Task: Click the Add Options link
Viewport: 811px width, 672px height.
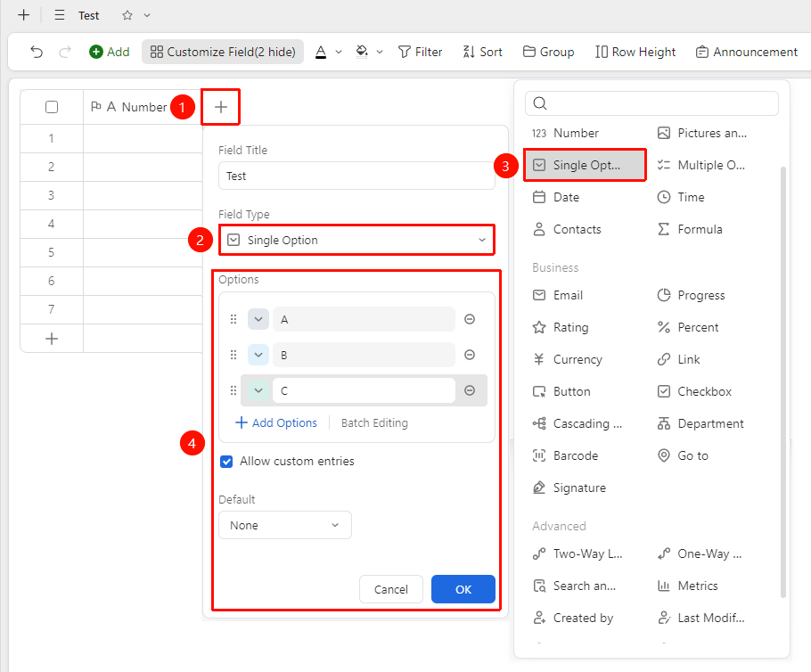Action: 276,423
